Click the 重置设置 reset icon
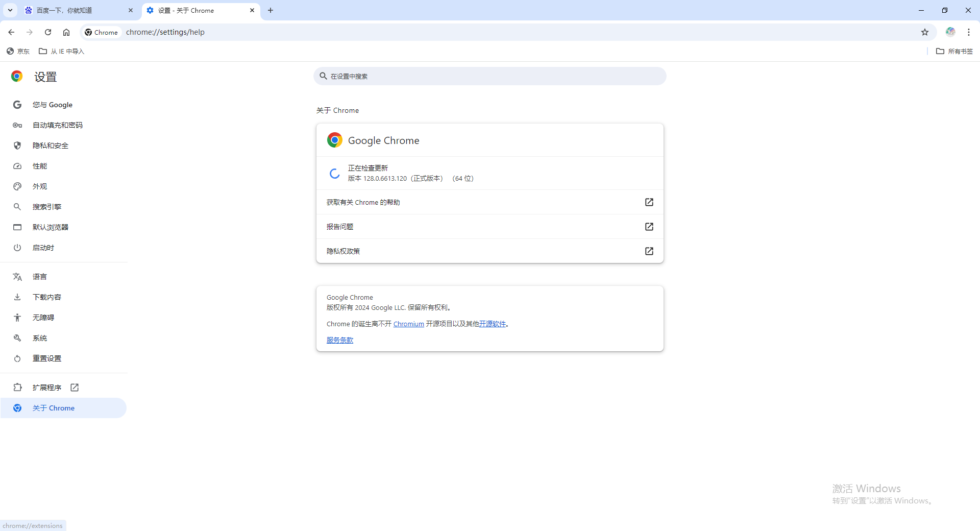 click(x=17, y=358)
